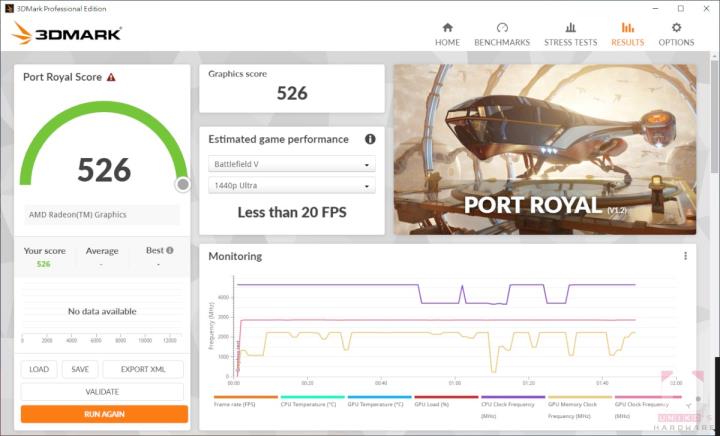This screenshot has width=720, height=436.
Task: Click the No data available text
Action: click(102, 311)
